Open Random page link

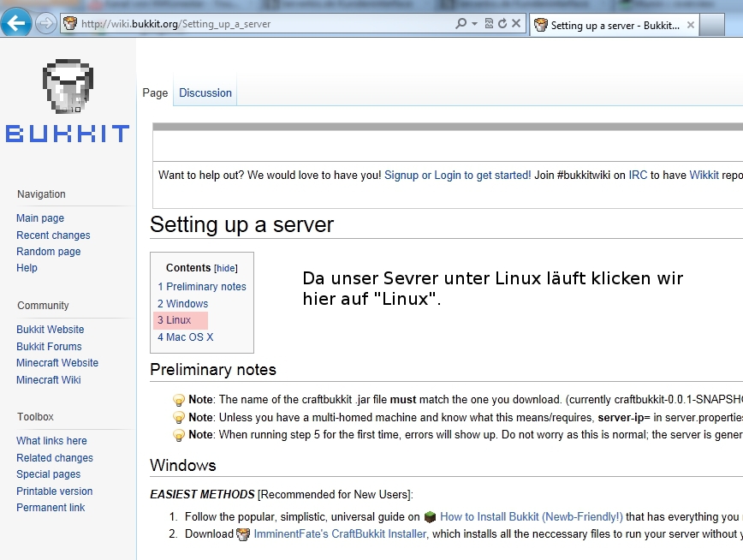coord(48,251)
